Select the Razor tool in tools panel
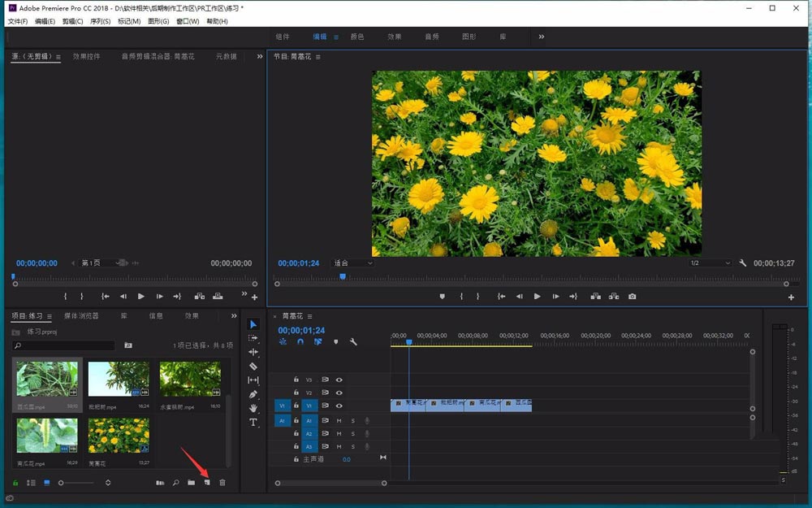This screenshot has height=508, width=812. pyautogui.click(x=253, y=366)
